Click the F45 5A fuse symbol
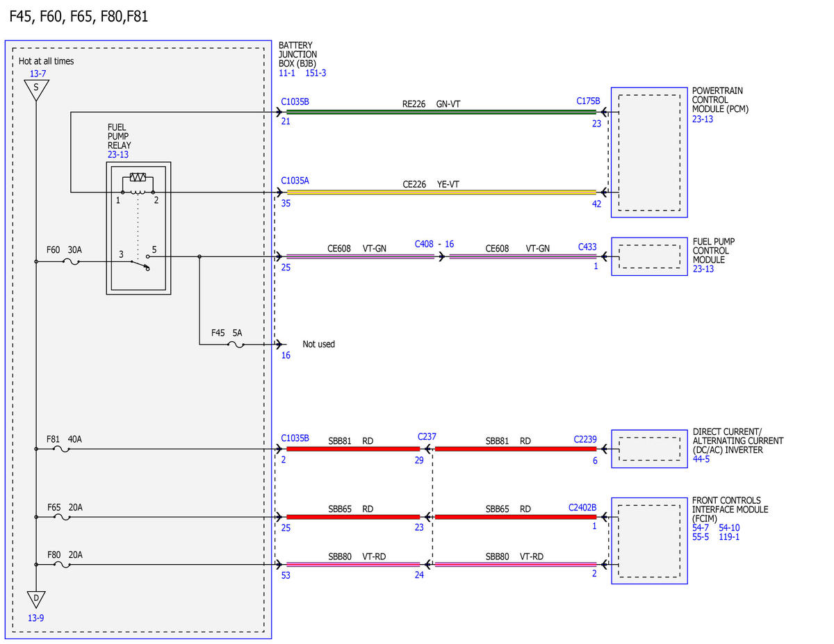 (236, 344)
